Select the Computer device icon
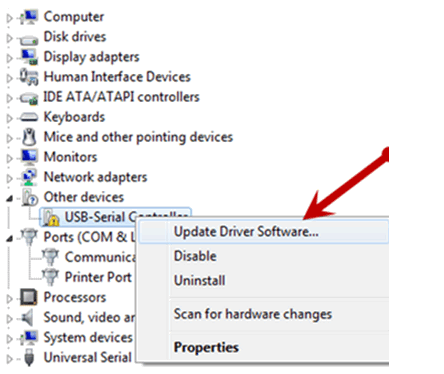The image size is (444, 374). click(29, 17)
